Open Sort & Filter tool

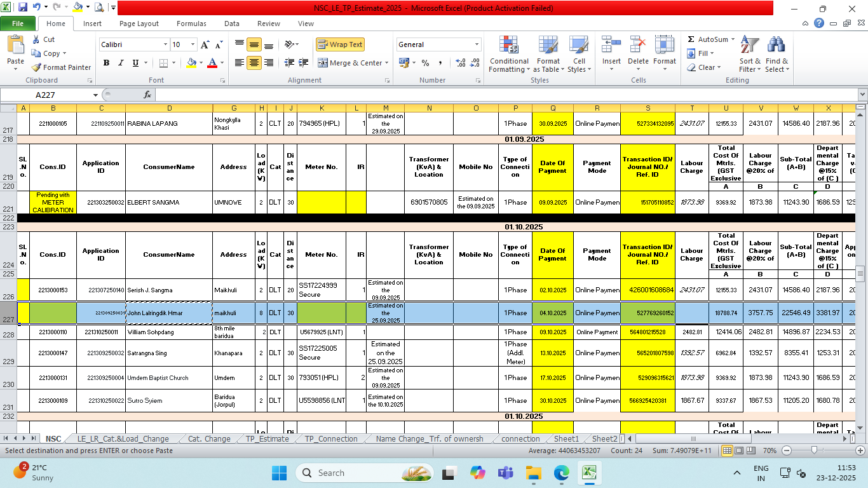coord(750,55)
